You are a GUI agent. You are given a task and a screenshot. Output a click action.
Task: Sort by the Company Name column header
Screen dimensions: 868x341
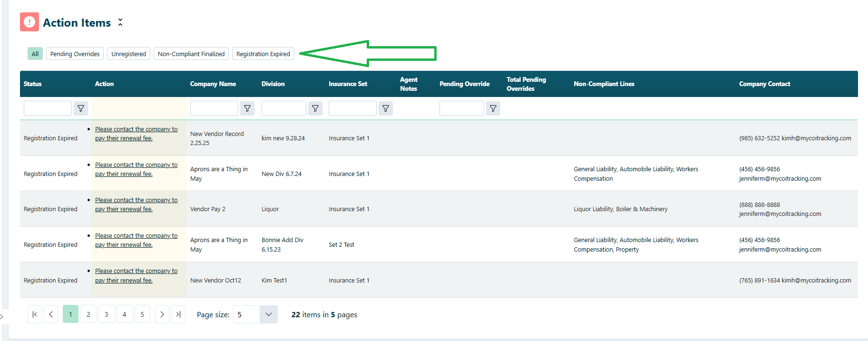point(213,84)
